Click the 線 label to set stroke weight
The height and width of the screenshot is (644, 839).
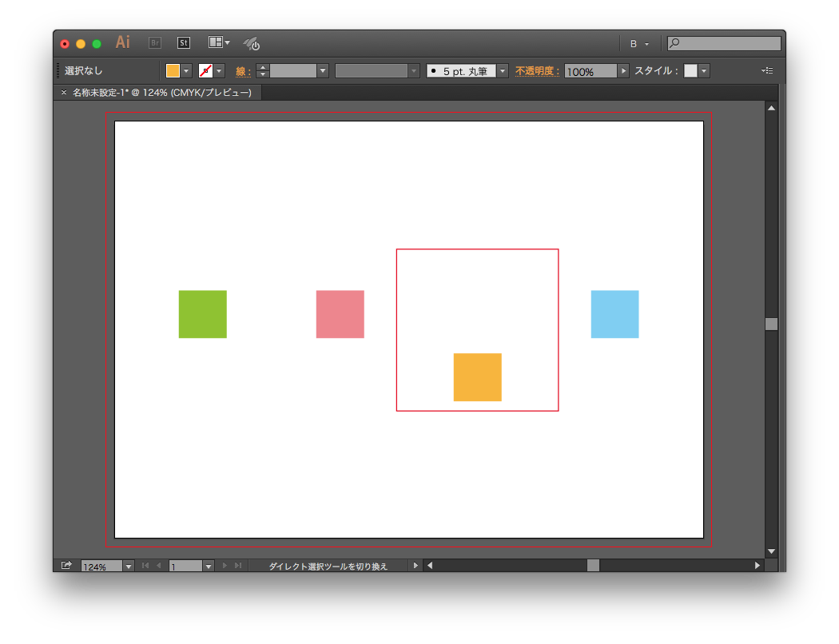[x=242, y=70]
